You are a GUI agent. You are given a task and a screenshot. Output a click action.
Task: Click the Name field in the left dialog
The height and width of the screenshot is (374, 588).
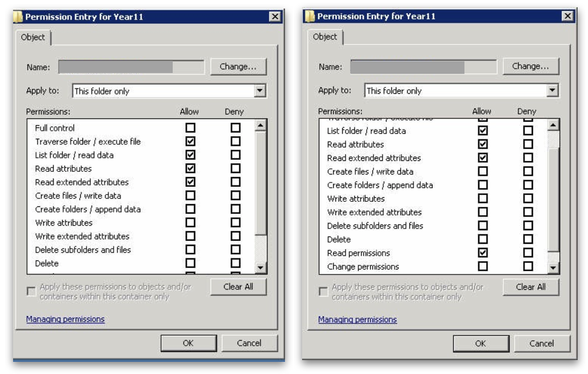[x=131, y=67]
